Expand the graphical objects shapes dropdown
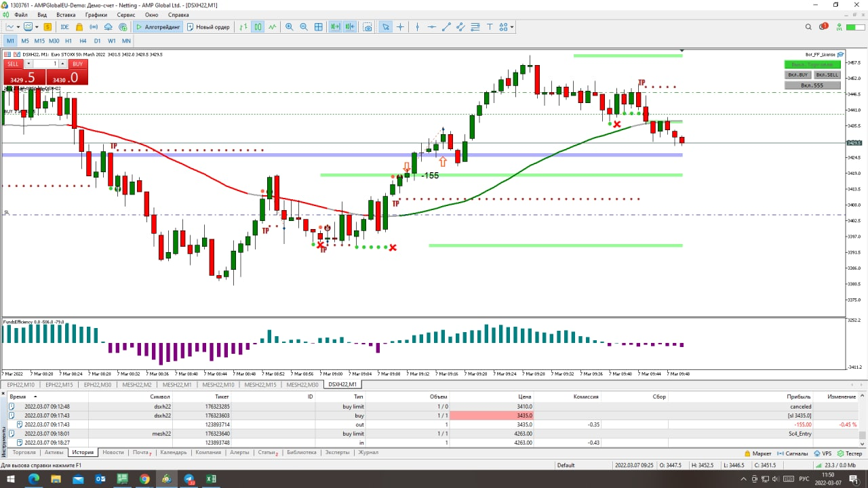 click(512, 27)
